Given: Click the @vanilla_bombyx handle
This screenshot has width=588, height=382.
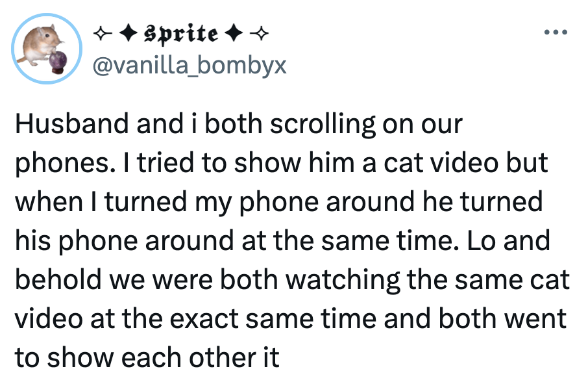Looking at the screenshot, I should [190, 65].
